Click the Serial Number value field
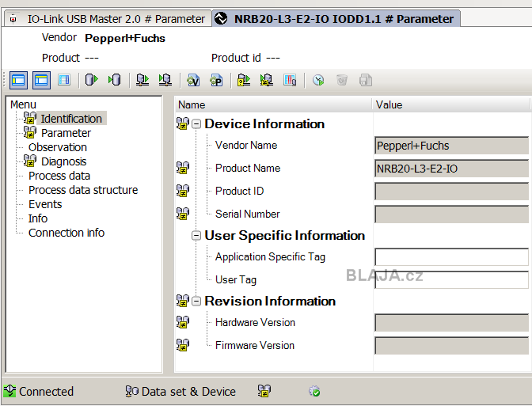The width and height of the screenshot is (532, 406). point(451,214)
